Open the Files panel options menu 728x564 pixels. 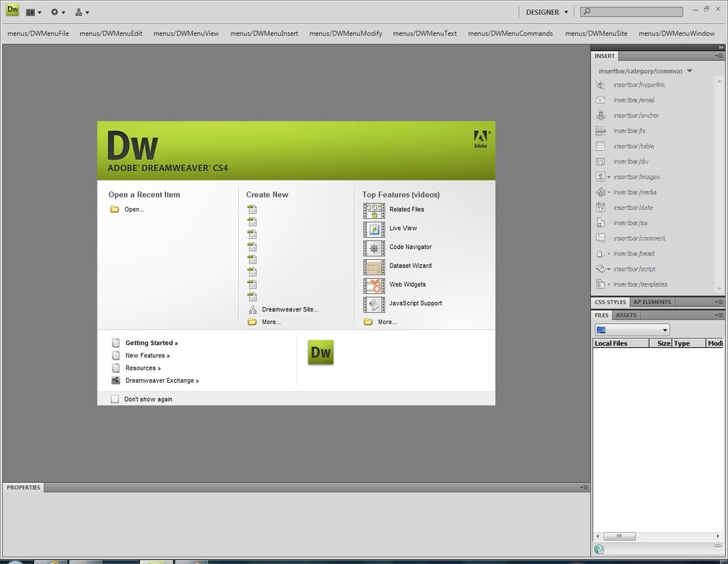[x=719, y=315]
